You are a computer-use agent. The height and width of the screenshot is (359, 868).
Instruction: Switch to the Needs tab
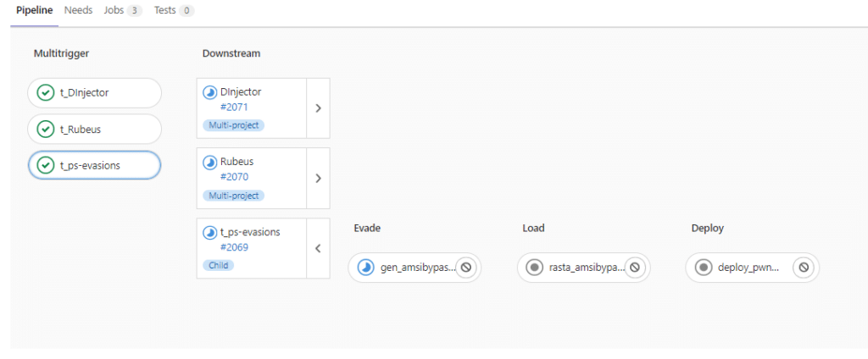tap(79, 11)
